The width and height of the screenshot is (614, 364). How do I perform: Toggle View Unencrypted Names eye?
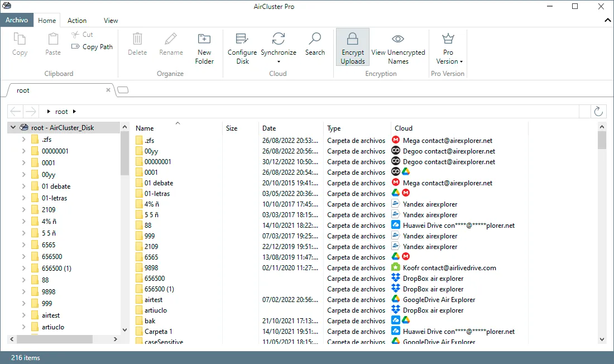pos(398,39)
